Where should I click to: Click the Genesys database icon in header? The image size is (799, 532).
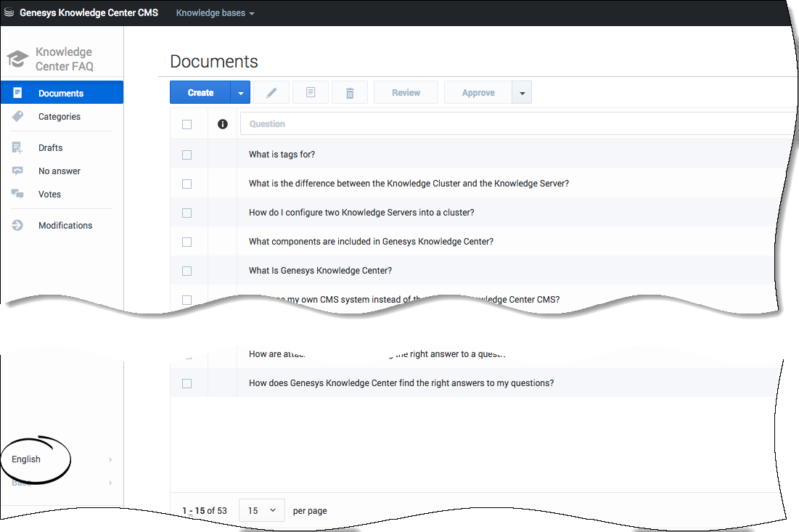point(9,13)
